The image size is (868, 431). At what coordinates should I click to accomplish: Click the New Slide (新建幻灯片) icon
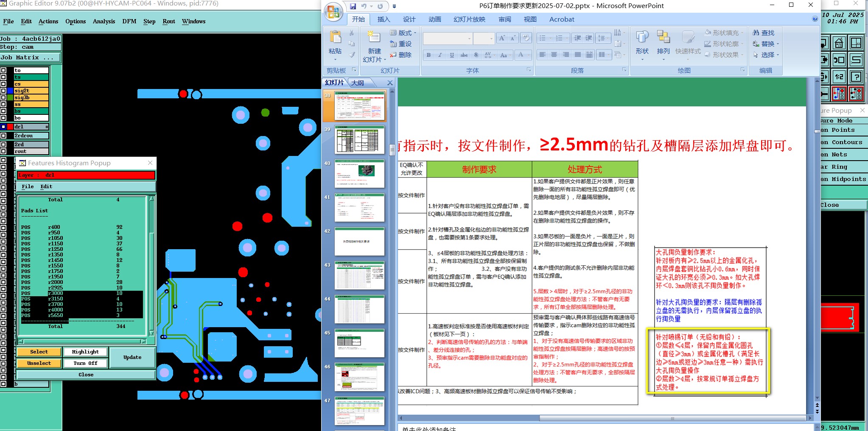tap(374, 36)
